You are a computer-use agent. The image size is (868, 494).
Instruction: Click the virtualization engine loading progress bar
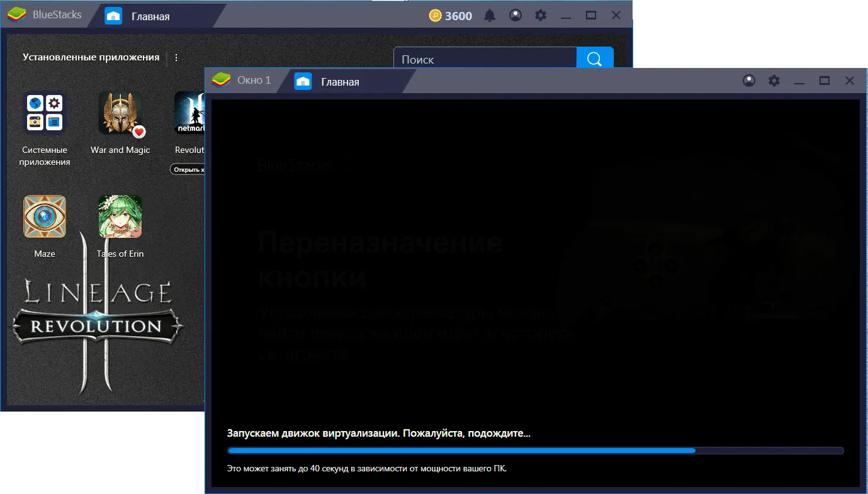point(535,451)
